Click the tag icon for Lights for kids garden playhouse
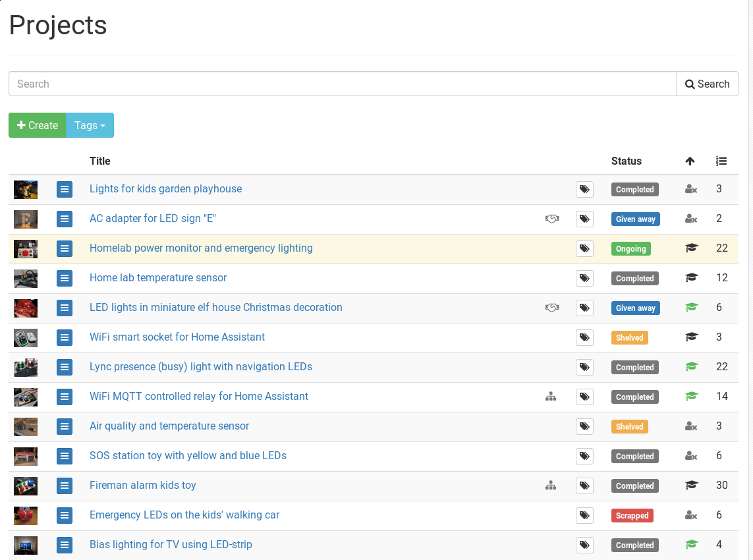Viewport: 753px width, 560px height. [x=584, y=190]
